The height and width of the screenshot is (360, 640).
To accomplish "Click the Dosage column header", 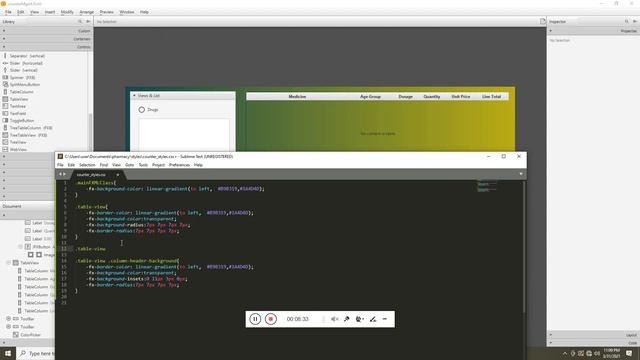I will (x=405, y=97).
